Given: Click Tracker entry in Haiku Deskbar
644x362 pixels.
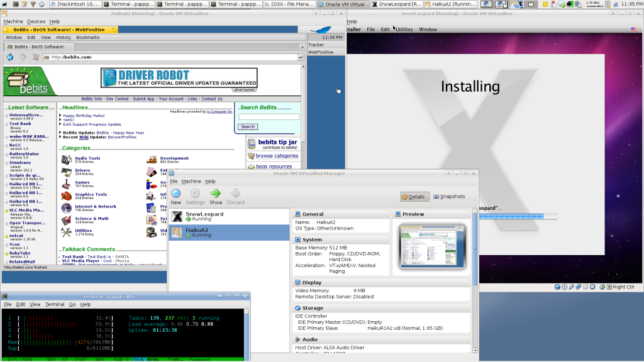Looking at the screenshot, I should click(326, 45).
